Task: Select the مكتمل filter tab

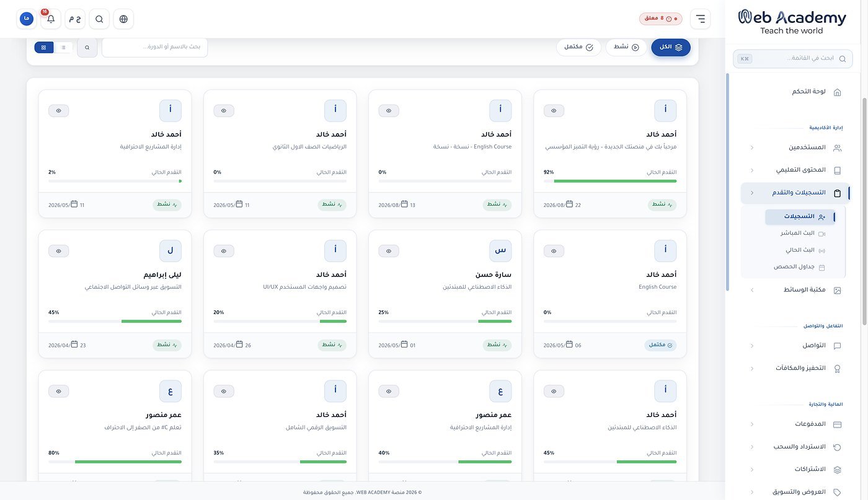Action: [578, 47]
